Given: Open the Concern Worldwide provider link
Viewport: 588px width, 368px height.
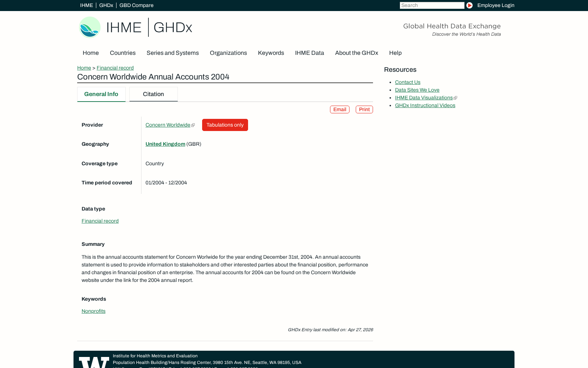Looking at the screenshot, I should pos(168,125).
